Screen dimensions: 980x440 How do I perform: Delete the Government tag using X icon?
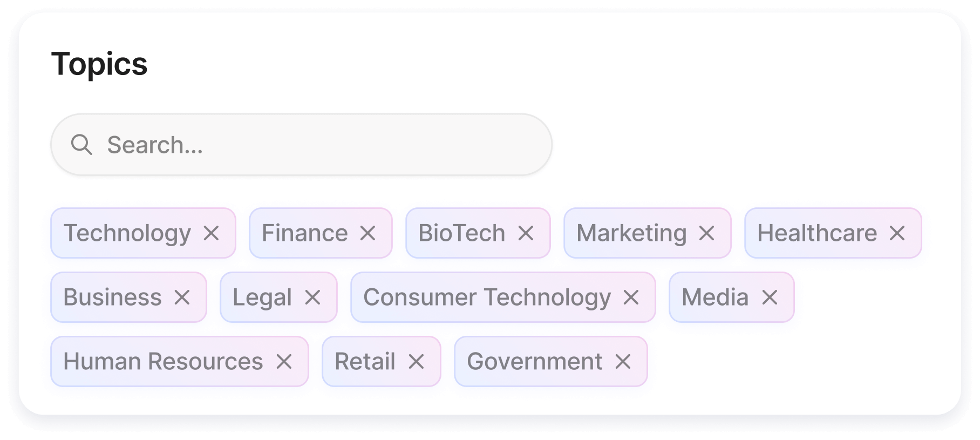(x=623, y=362)
